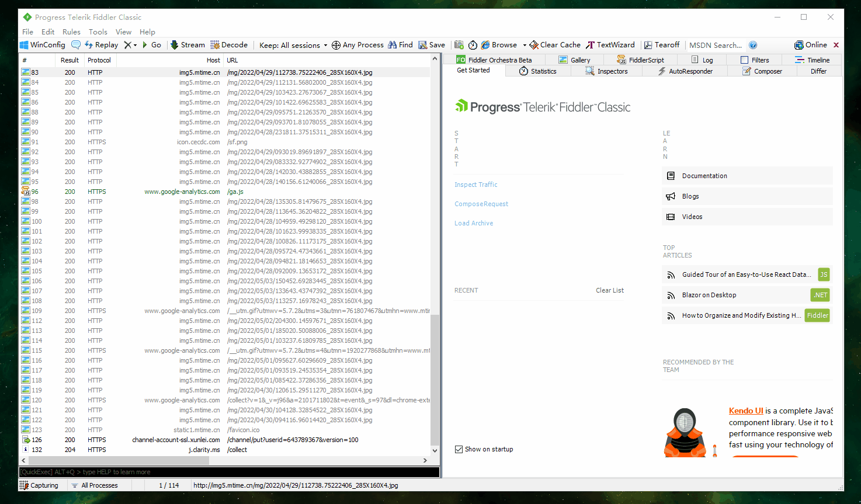
Task: Switch to the Inspectors tab
Action: [x=606, y=71]
